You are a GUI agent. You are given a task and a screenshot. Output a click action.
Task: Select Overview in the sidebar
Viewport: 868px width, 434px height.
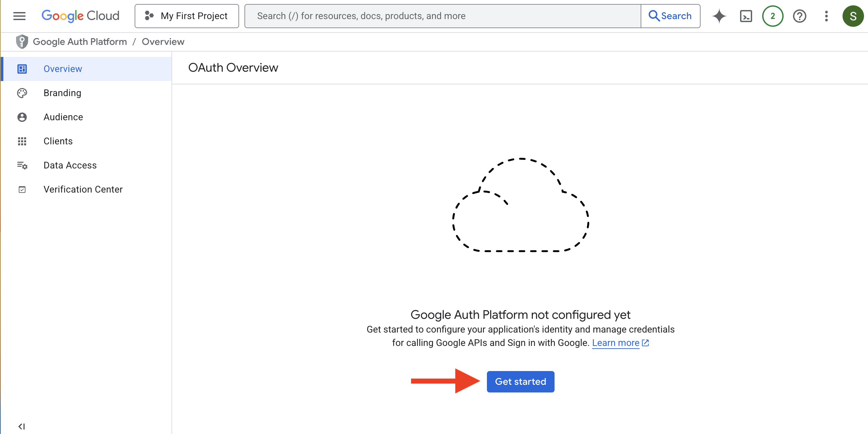point(63,69)
